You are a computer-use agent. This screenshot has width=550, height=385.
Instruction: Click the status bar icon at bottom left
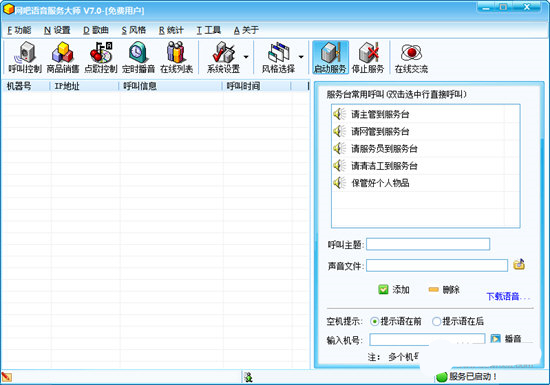tap(7, 377)
